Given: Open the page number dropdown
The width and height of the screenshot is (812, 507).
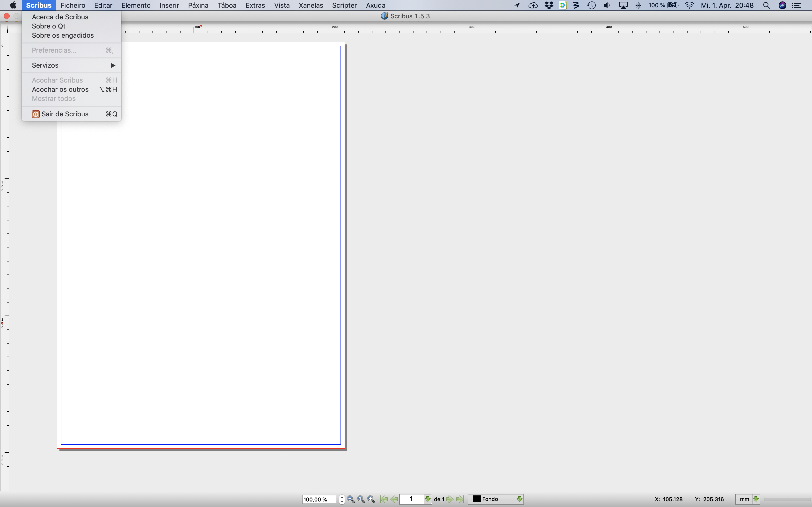Looking at the screenshot, I should 428,499.
